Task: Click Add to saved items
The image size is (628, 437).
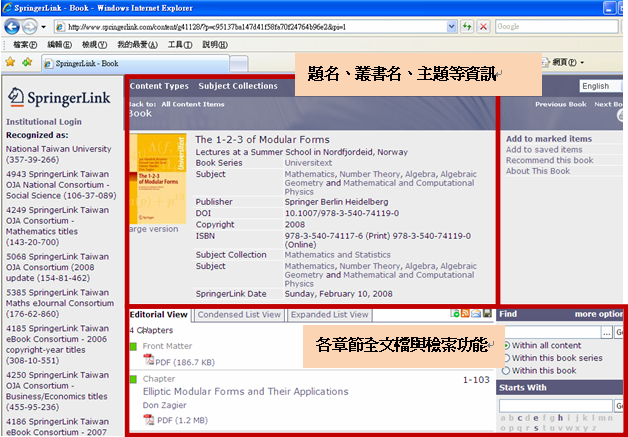Action: [544, 150]
